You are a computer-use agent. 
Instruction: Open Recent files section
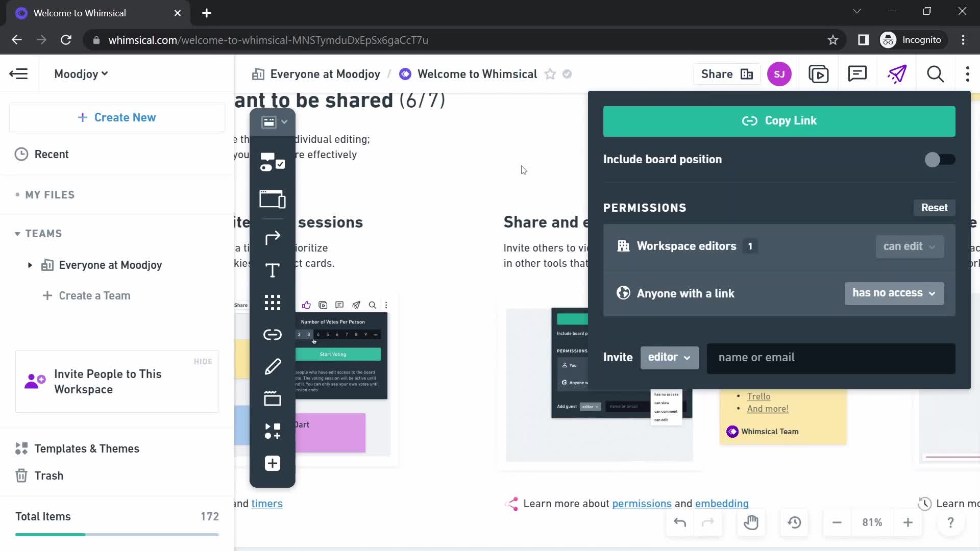[51, 154]
